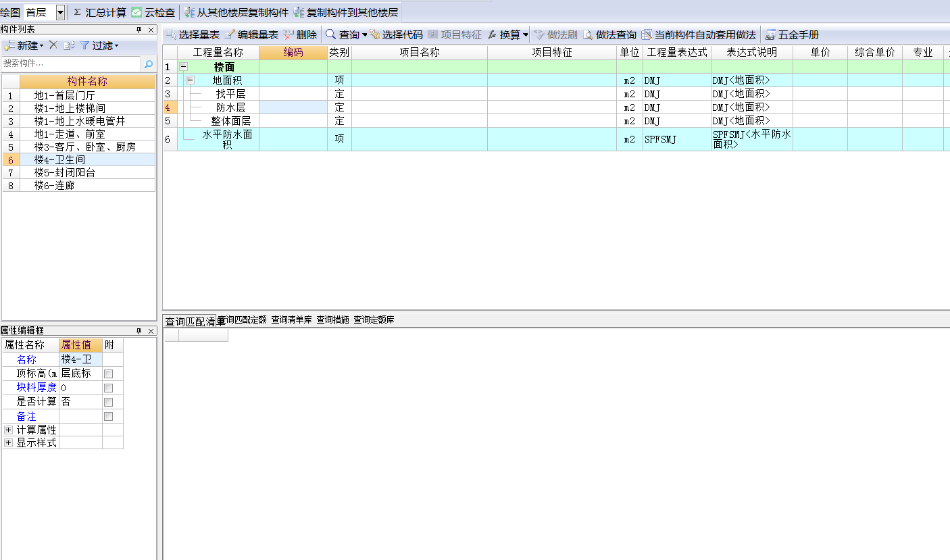950x560 pixels.
Task: Click the 块料厚度 value 0
Action: click(x=80, y=388)
